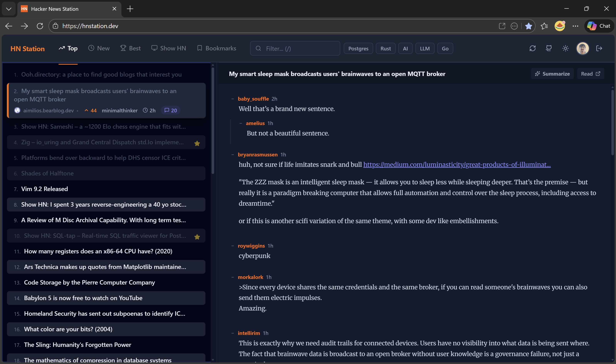
Task: Open browser settings and more menu
Action: point(575,26)
